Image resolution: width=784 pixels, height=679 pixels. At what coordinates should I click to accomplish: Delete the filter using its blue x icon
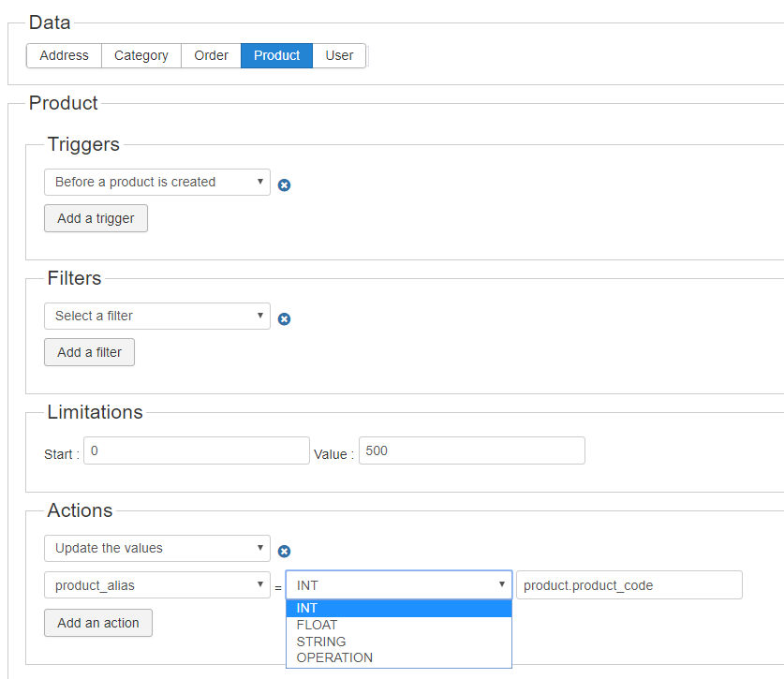pos(284,318)
